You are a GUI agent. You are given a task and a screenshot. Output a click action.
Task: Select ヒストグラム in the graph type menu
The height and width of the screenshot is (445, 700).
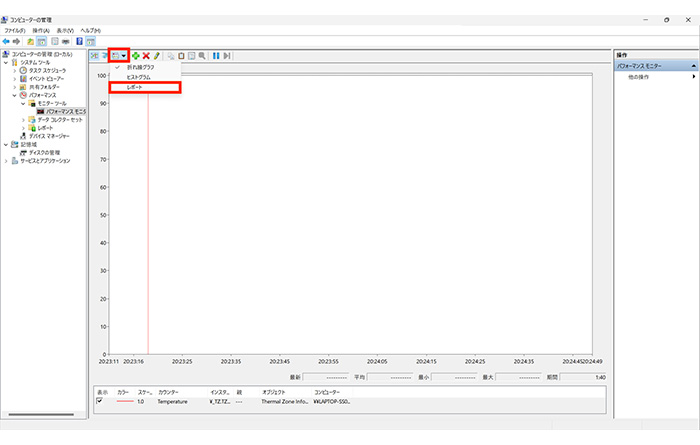[138, 77]
